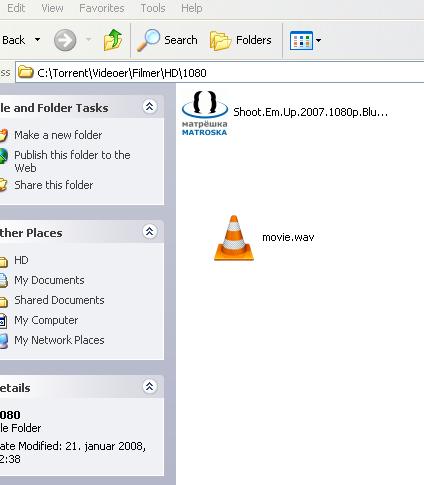Click the greyed Forward arrow button
Screen dimensions: 424x485
tap(65, 40)
